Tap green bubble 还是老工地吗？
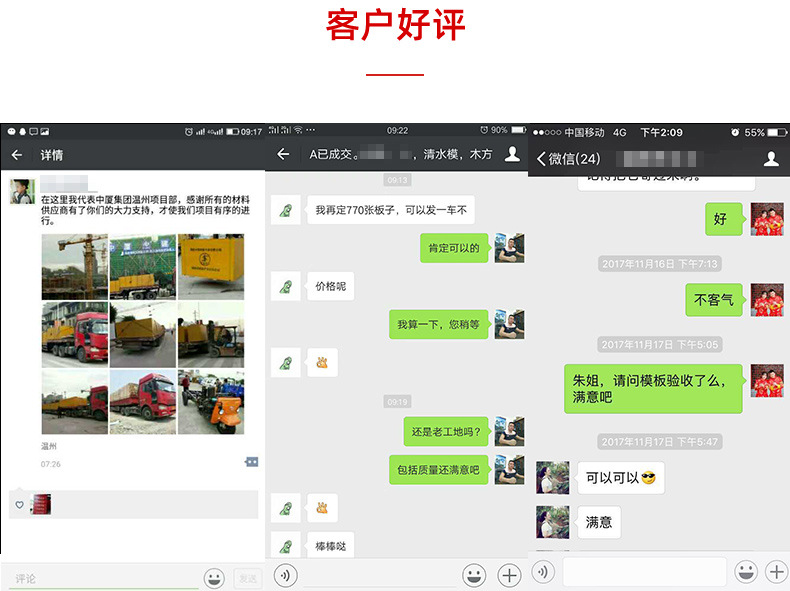This screenshot has height=591, width=790. pyautogui.click(x=445, y=432)
